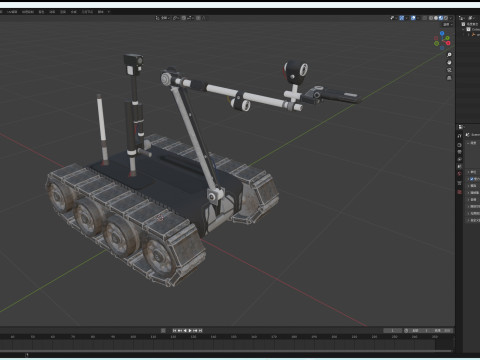Toggle proportional editing
This screenshot has width=480, height=360.
[x=198, y=18]
